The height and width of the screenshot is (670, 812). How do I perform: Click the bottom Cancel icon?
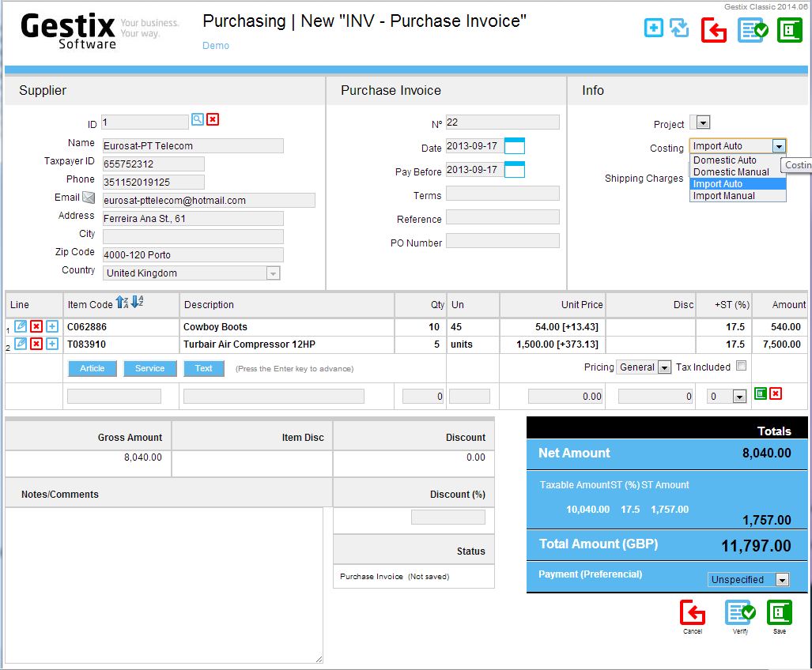pos(693,613)
